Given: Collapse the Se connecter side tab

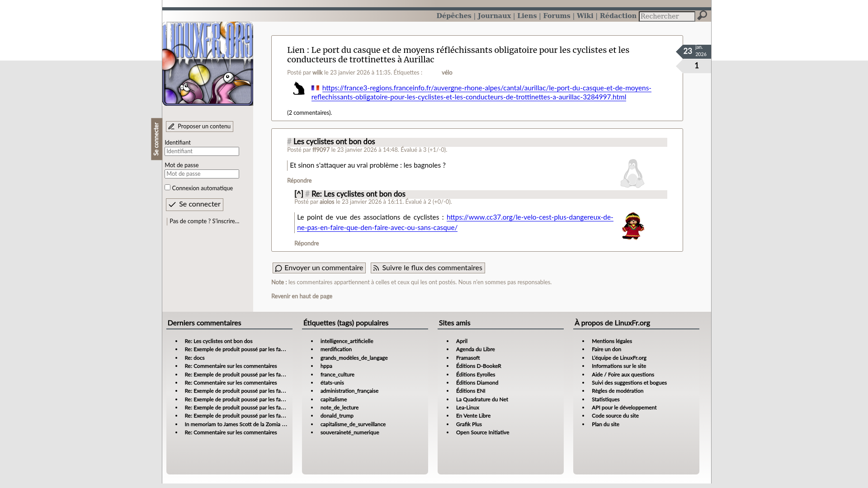Looking at the screenshot, I should 156,139.
